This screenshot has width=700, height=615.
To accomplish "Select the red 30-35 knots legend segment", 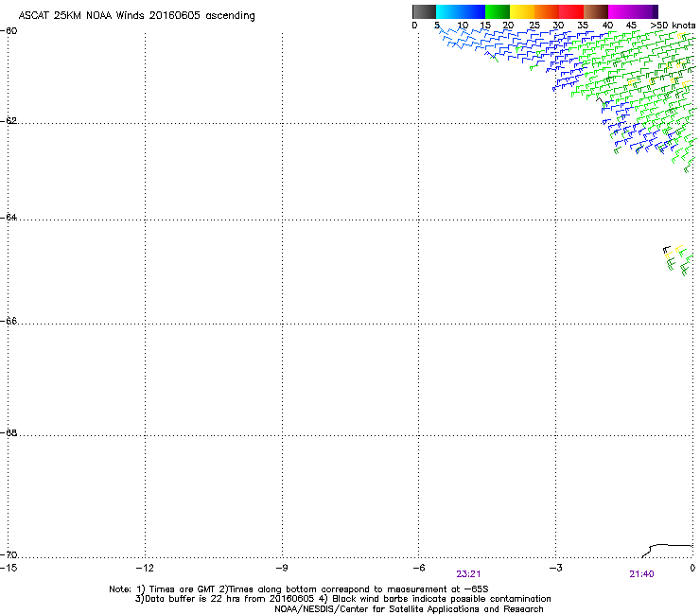I will click(x=571, y=11).
